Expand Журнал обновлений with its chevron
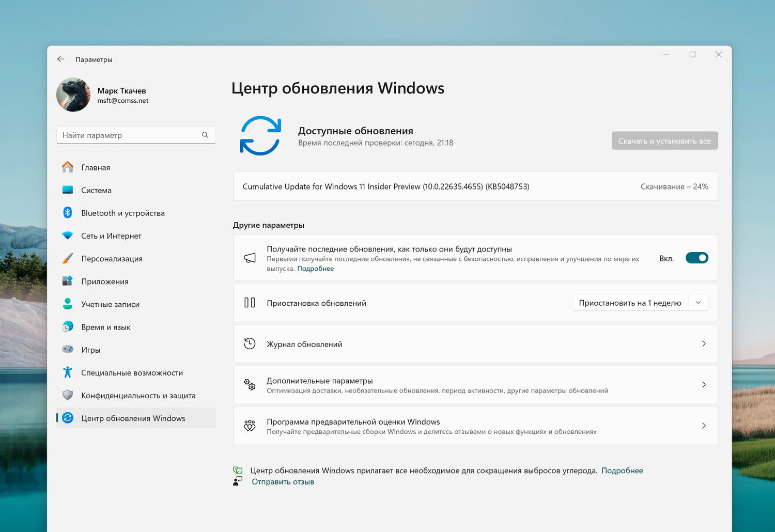Screen dimensions: 775x532 tap(704, 344)
